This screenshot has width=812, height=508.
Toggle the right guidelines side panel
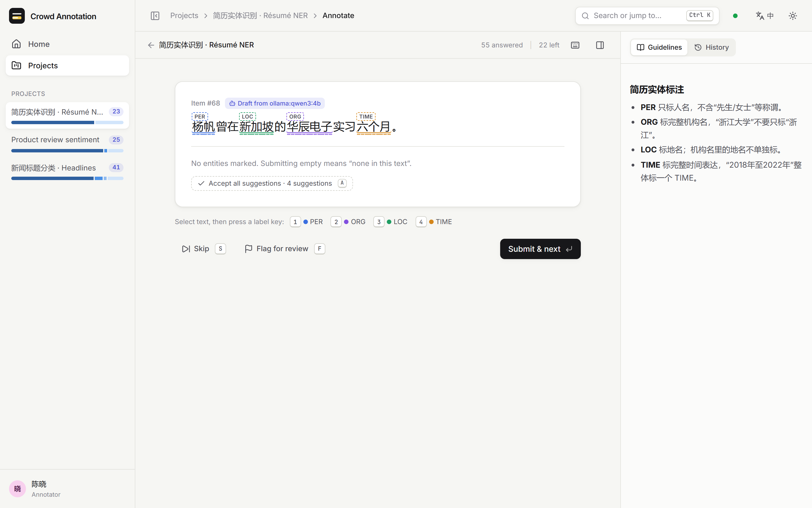tap(600, 45)
